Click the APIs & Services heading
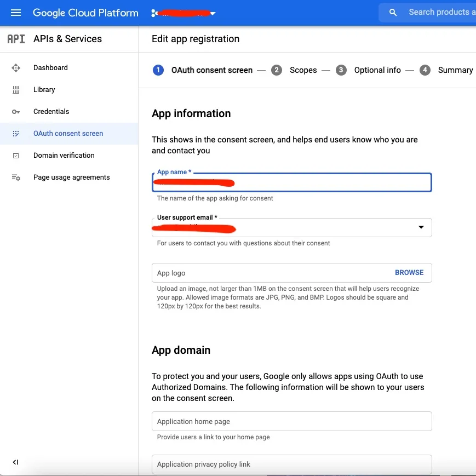This screenshot has height=476, width=476. [67, 39]
